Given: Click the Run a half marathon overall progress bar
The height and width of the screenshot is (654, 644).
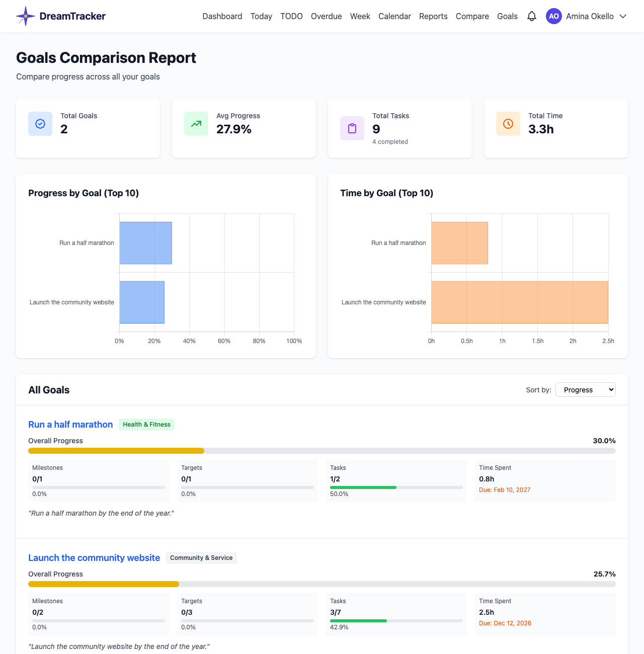Looking at the screenshot, I should pos(322,451).
